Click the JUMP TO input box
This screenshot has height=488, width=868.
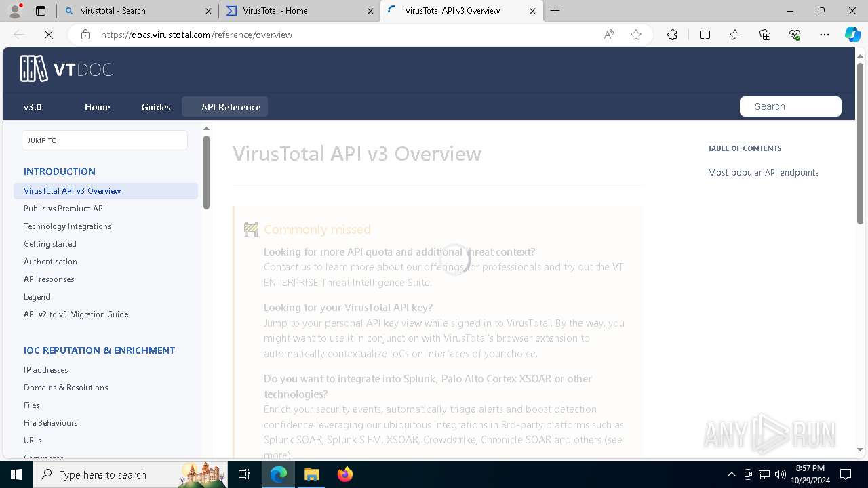click(x=104, y=140)
